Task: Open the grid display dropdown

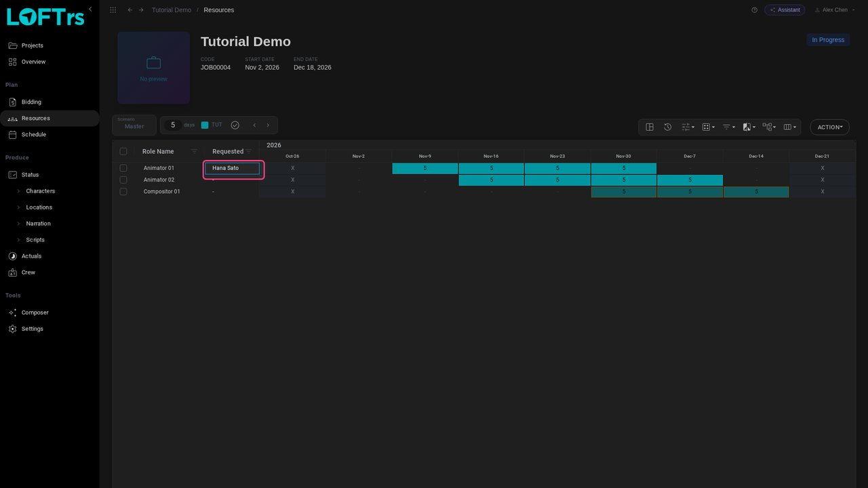Action: point(708,127)
